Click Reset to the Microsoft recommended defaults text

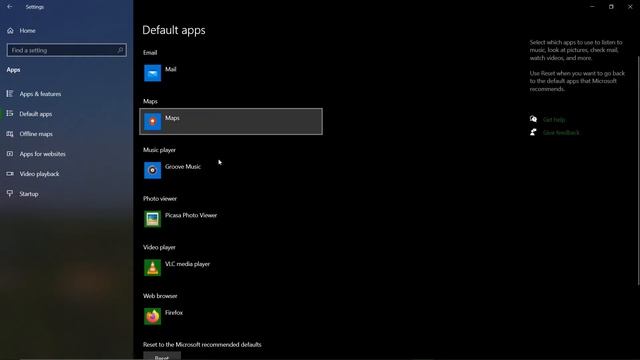point(202,344)
